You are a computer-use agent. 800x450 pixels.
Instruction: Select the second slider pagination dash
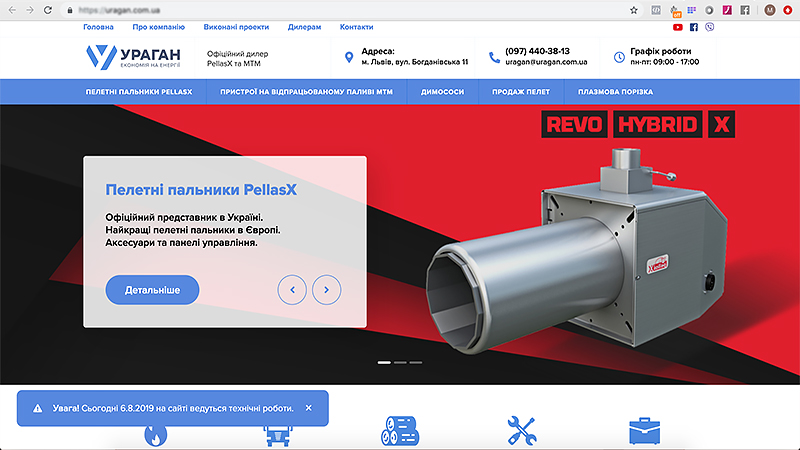(x=400, y=363)
